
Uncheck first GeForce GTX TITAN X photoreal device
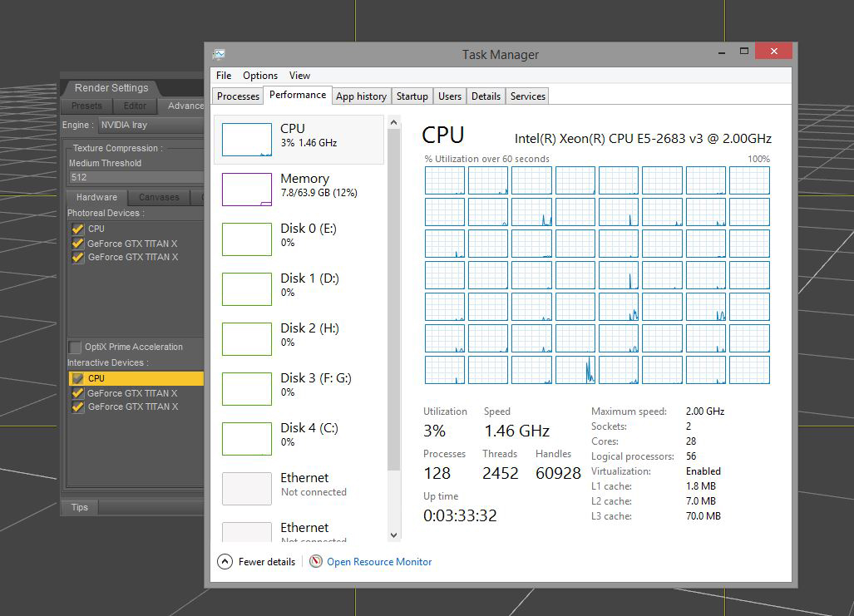[78, 244]
